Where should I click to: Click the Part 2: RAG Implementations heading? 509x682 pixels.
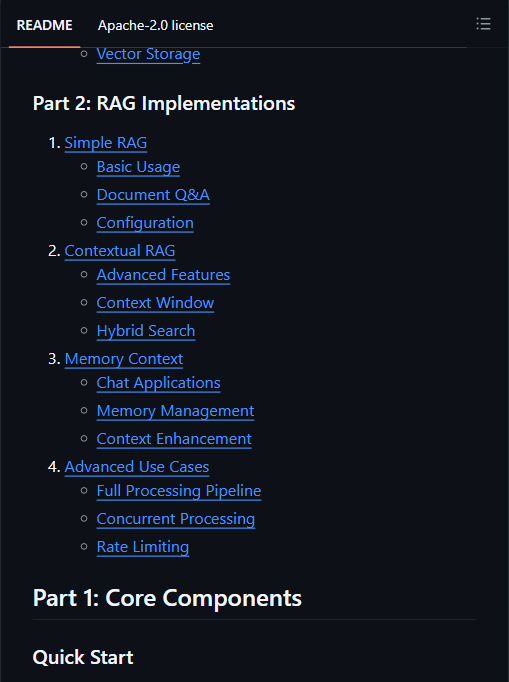[x=164, y=104]
